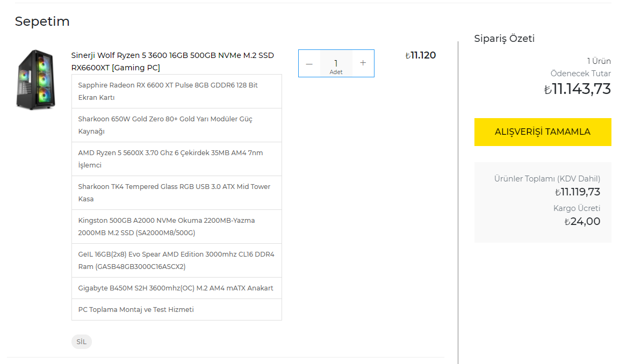Click the Ödenecek Tutar total ₺11.143,73
Image resolution: width=641 pixels, height=364 pixels.
point(577,89)
